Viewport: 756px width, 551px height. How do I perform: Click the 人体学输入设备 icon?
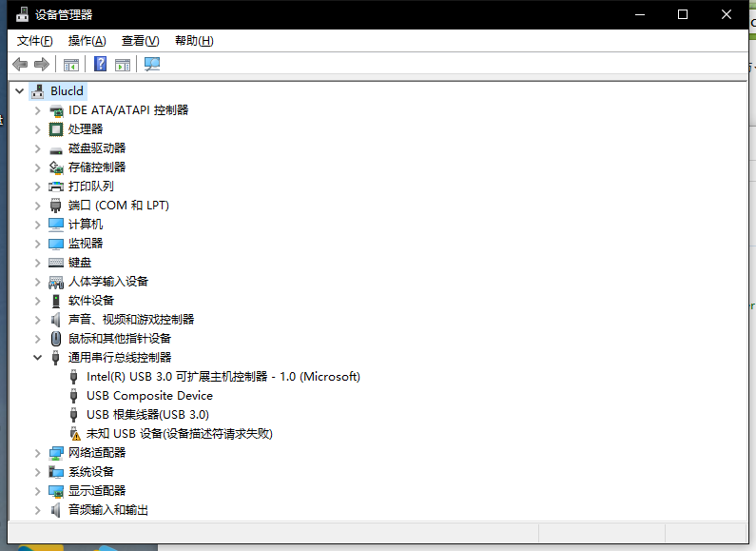[x=56, y=282]
